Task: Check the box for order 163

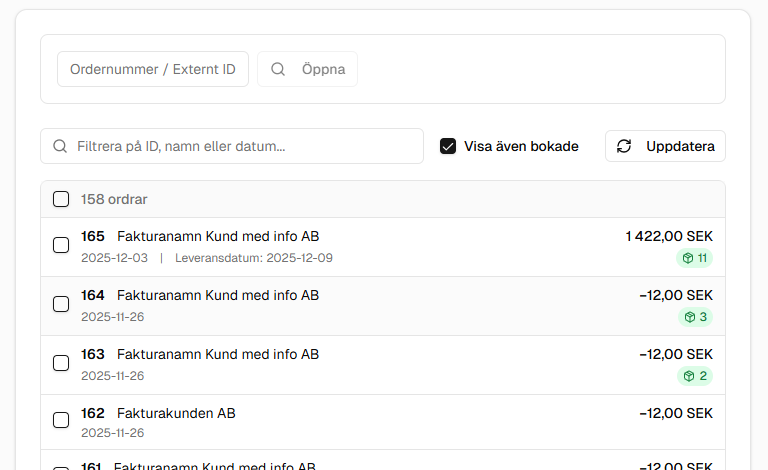Action: [x=61, y=363]
